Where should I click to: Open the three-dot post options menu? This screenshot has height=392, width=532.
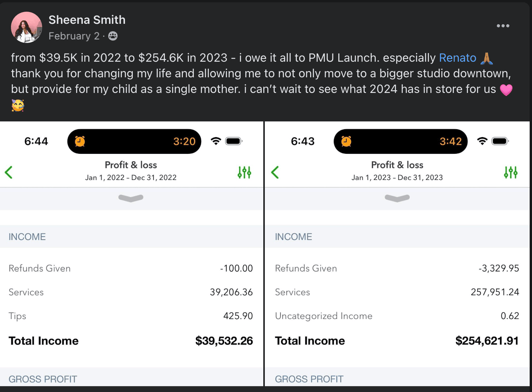pos(503,26)
